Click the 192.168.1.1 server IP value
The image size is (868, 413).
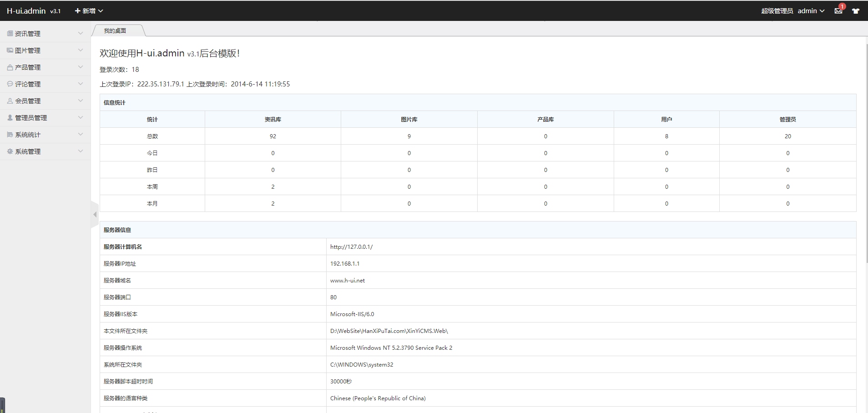point(345,264)
